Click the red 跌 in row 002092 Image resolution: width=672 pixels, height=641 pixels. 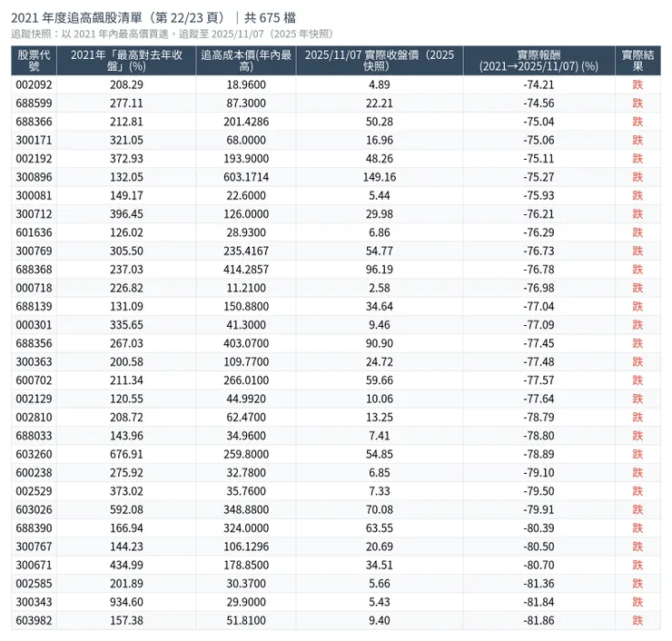[x=637, y=84]
